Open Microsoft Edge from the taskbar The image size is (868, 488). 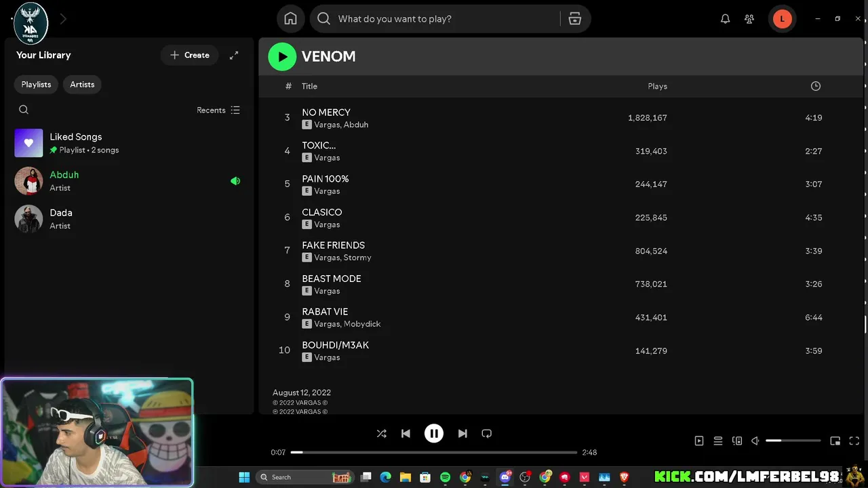(385, 477)
